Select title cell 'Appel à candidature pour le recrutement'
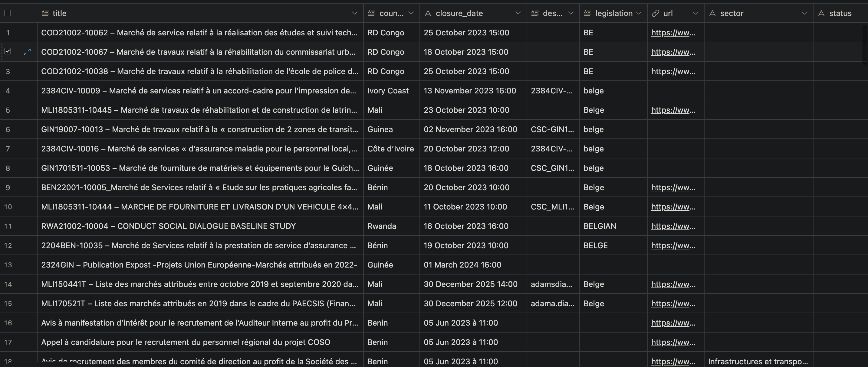The image size is (868, 367). tap(200, 343)
